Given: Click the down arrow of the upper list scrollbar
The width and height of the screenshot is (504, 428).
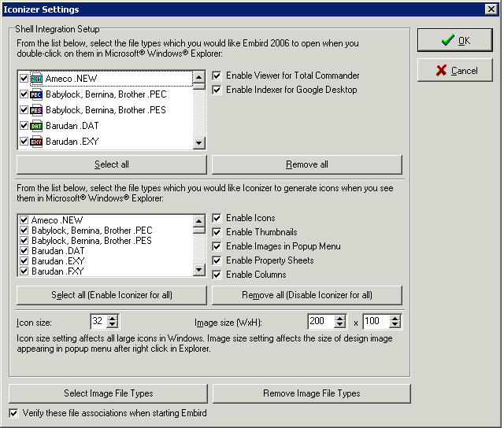Looking at the screenshot, I should pos(199,143).
